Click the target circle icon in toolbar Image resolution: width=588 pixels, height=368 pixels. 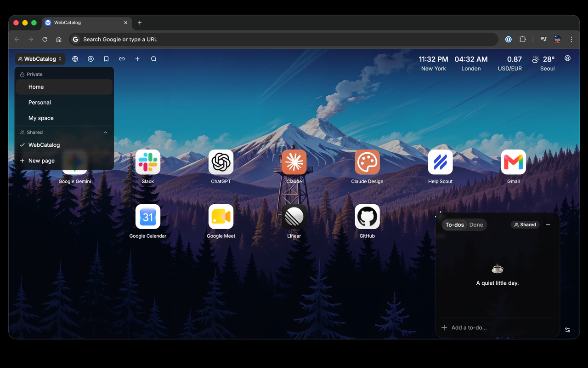91,59
